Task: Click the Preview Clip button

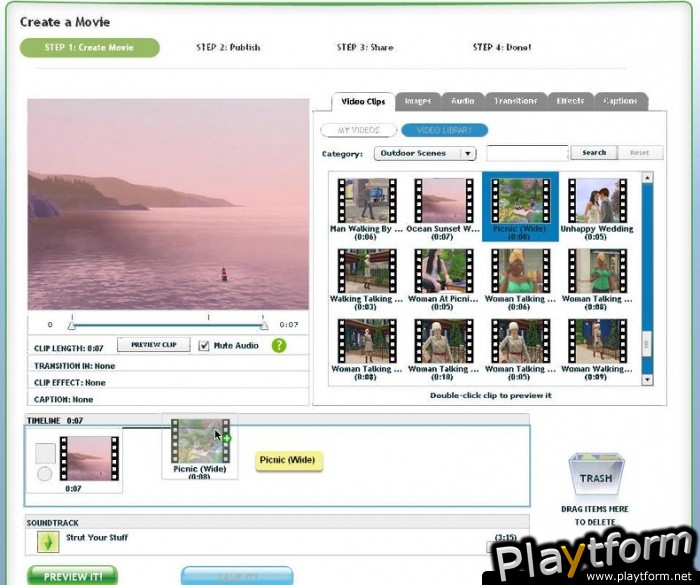Action: point(154,345)
